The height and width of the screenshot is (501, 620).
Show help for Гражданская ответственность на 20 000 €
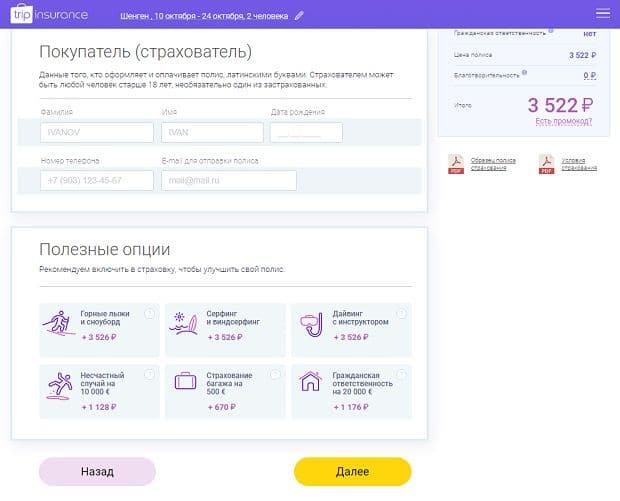(401, 374)
